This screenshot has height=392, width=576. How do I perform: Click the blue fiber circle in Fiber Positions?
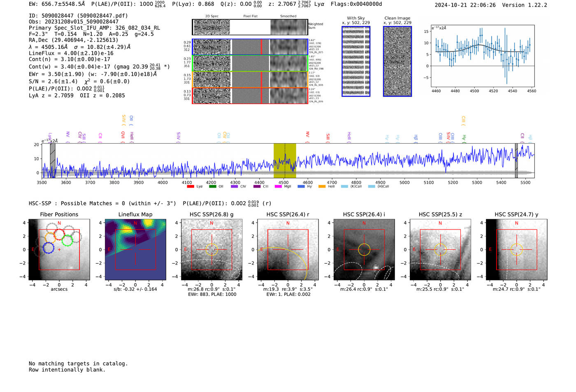[x=48, y=248]
